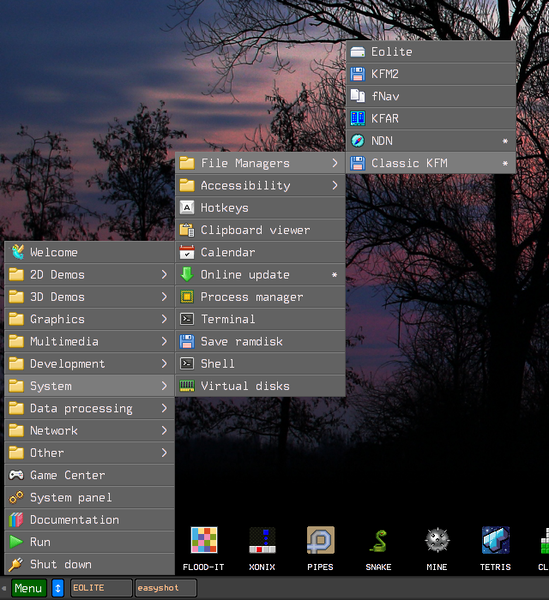Click the Shut down plug icon
Viewport: 549px width, 600px height.
tap(16, 564)
